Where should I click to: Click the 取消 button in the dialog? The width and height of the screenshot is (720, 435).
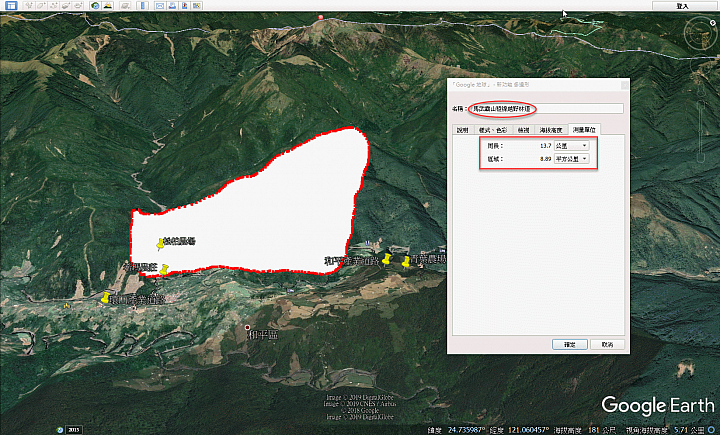tap(607, 345)
